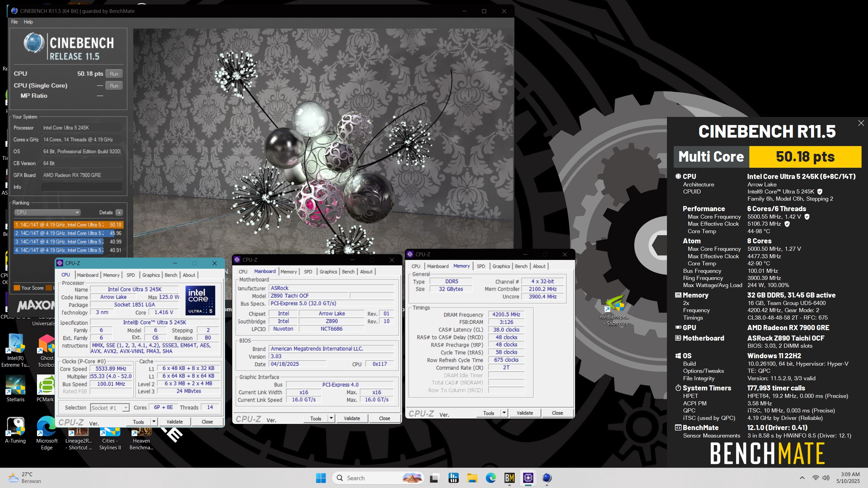Open Mainboard tab in CPU-Z Memory window
The image size is (868, 488).
point(438,266)
